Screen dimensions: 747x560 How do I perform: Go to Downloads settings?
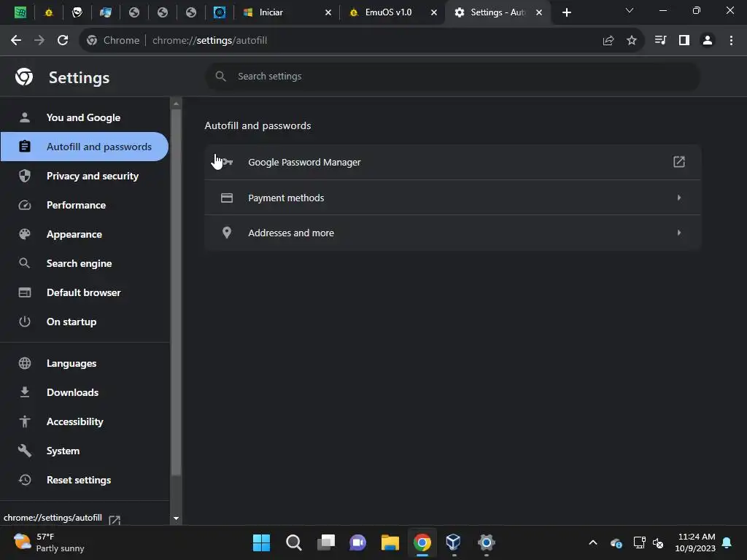click(85, 392)
